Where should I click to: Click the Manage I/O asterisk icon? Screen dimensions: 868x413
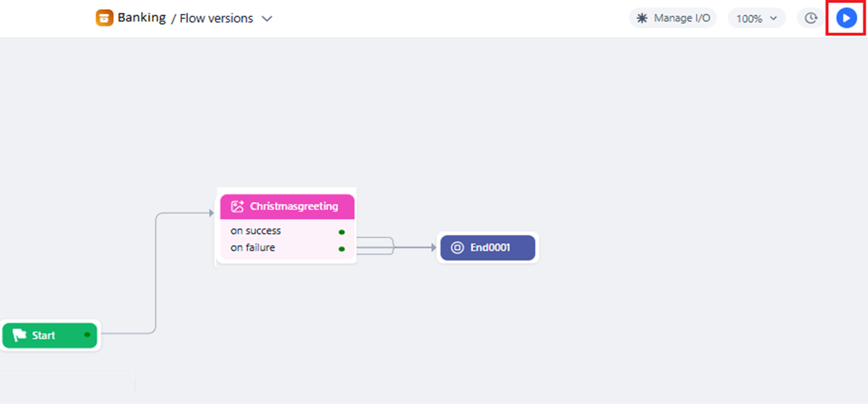click(642, 18)
